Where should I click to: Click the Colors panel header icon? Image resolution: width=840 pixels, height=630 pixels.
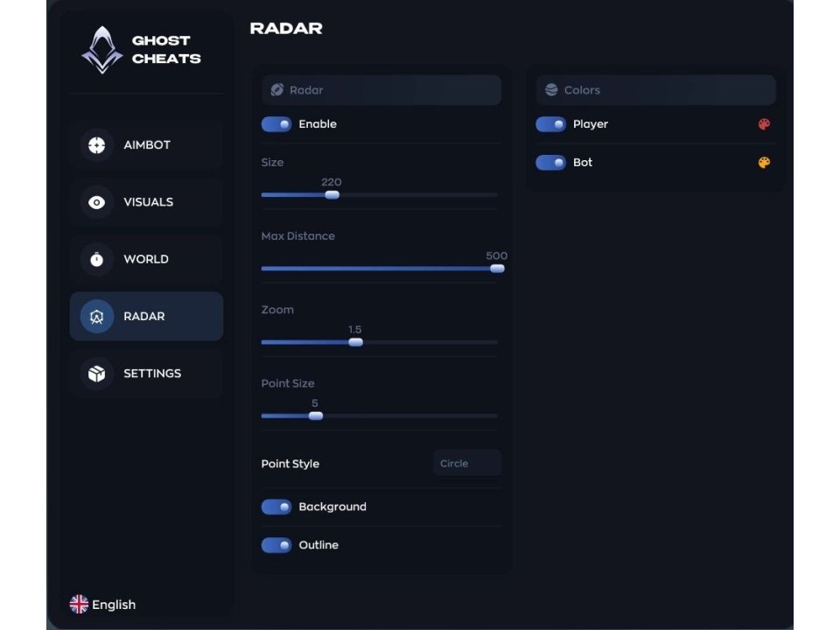tap(551, 90)
